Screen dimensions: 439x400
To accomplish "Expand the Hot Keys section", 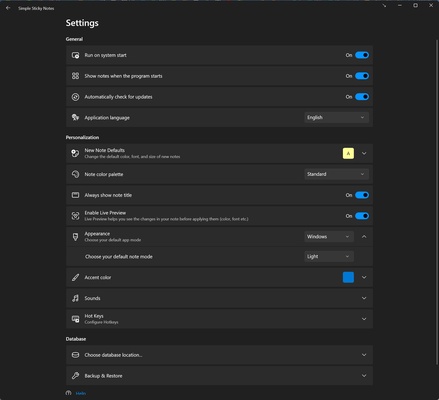I will point(364,319).
